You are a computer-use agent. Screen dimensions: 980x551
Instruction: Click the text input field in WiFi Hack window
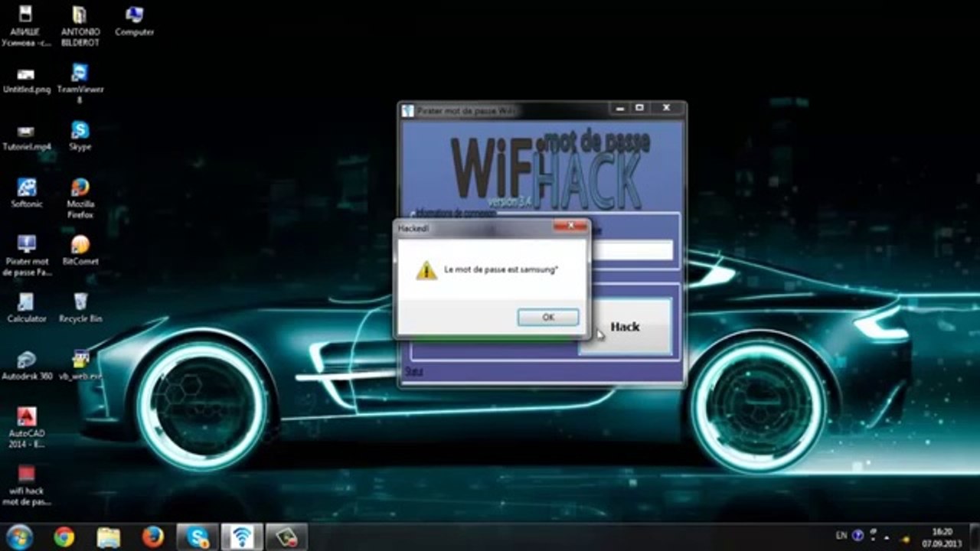pyautogui.click(x=632, y=250)
